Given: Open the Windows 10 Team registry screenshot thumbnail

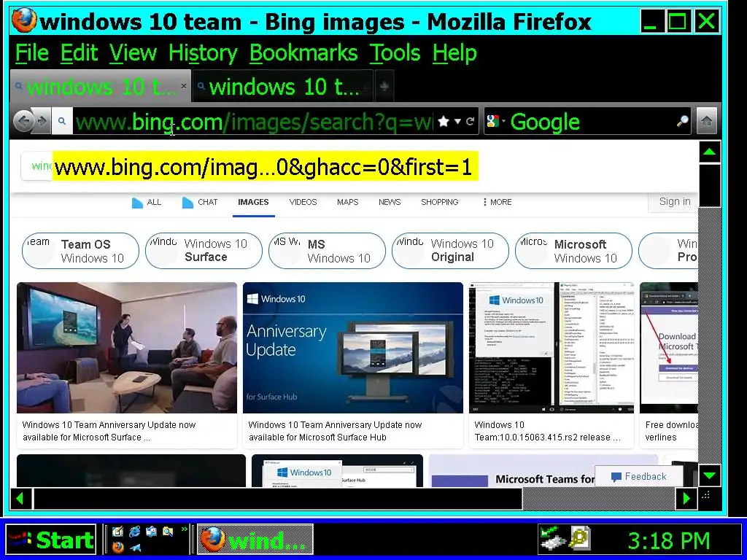Looking at the screenshot, I should click(x=551, y=348).
